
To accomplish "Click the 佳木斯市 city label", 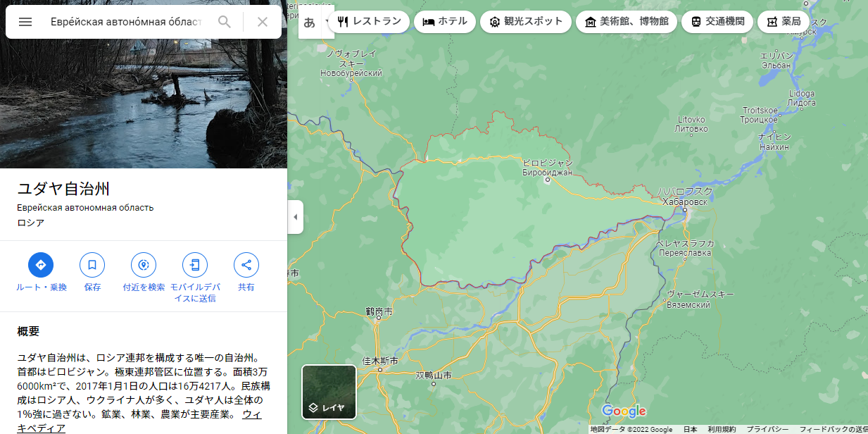I will (380, 361).
